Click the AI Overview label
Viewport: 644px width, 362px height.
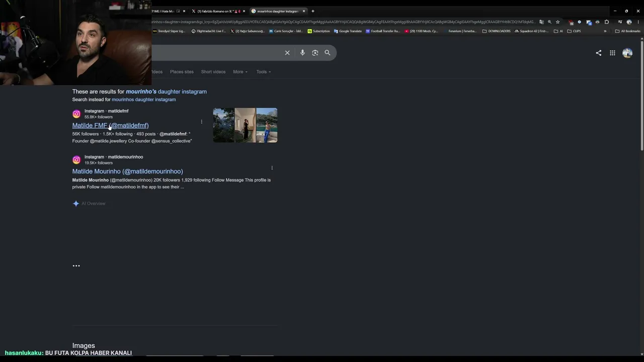click(94, 204)
